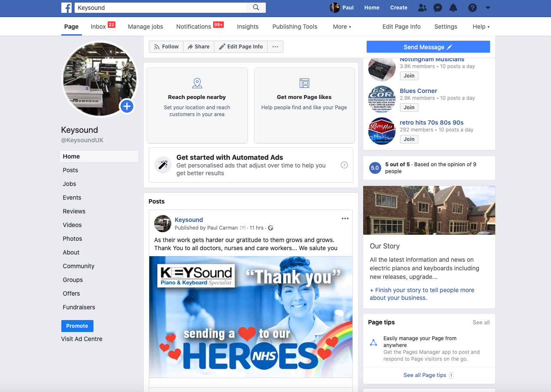The image size is (551, 392).
Task: Click the Follow button
Action: 166,47
